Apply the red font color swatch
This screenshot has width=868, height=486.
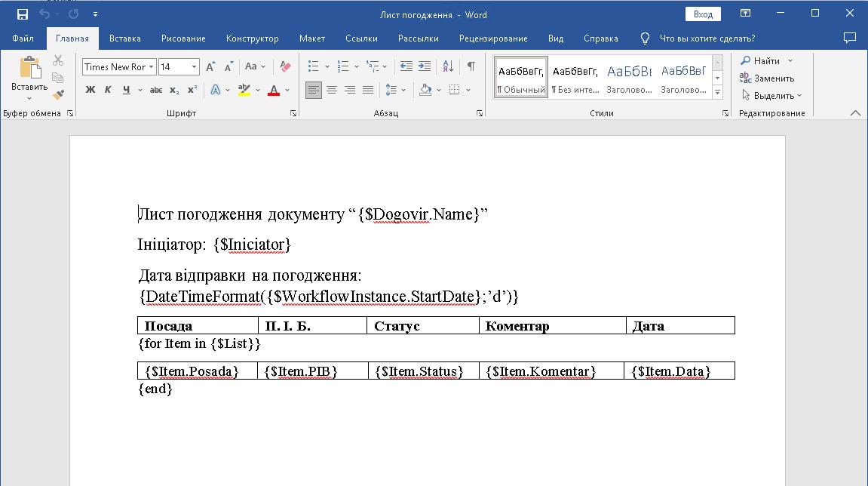tap(273, 91)
